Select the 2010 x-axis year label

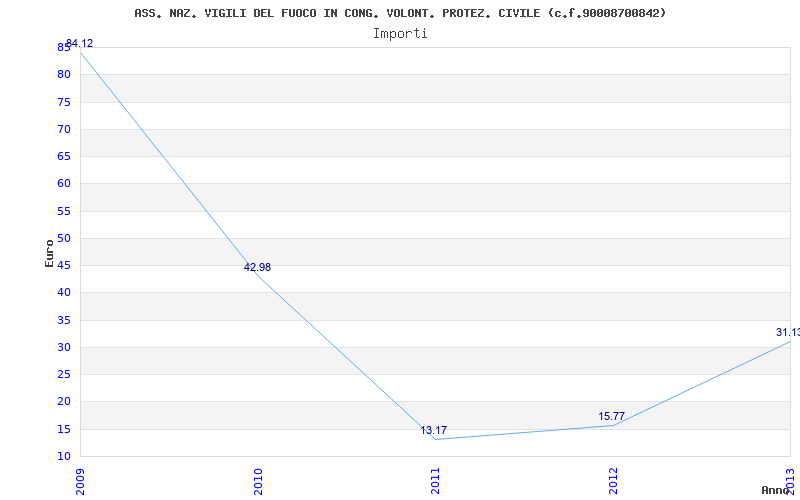[x=258, y=479]
